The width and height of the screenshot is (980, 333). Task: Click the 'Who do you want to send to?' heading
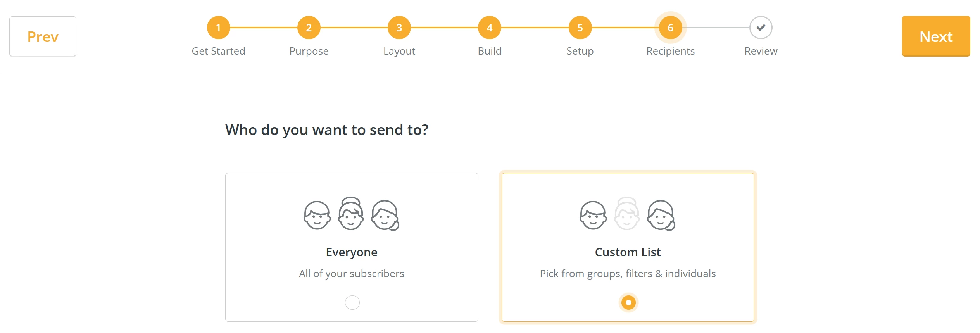pyautogui.click(x=327, y=130)
